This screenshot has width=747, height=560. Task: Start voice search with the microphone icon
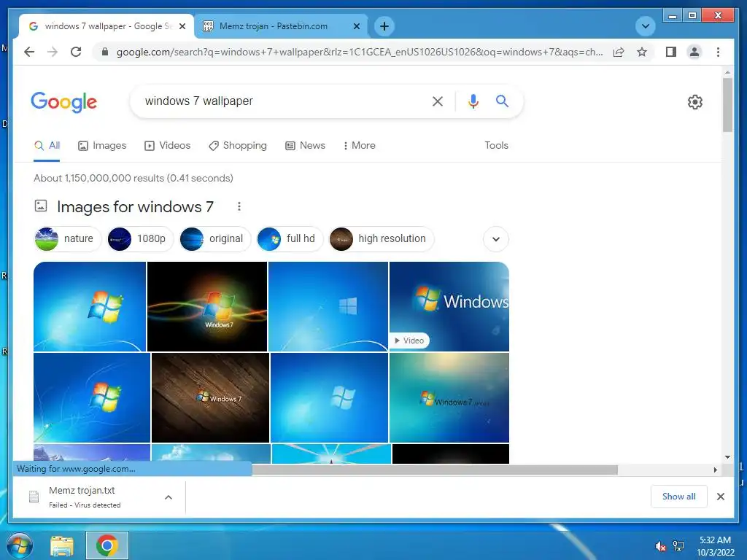click(473, 101)
